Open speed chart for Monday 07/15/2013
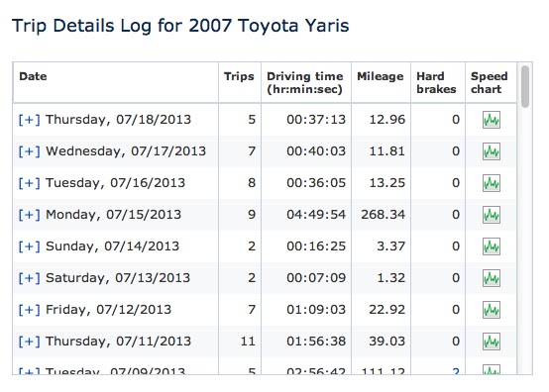This screenshot has height=392, width=549. (x=492, y=215)
